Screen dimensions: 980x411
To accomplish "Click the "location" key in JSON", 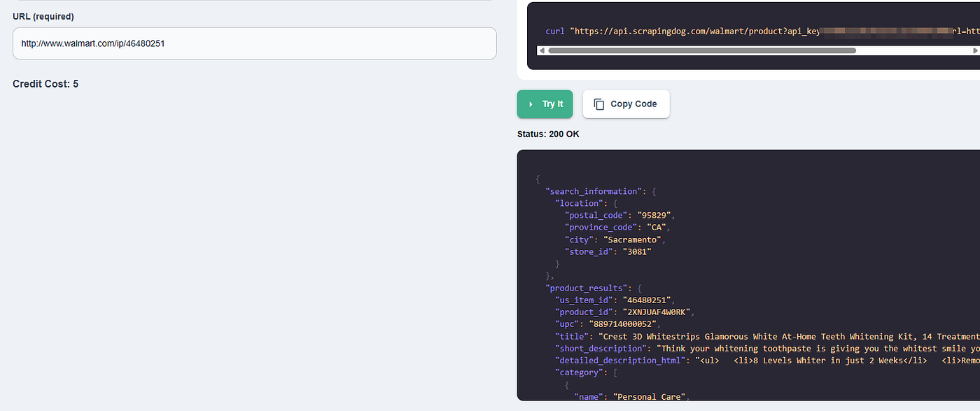I will [x=580, y=203].
